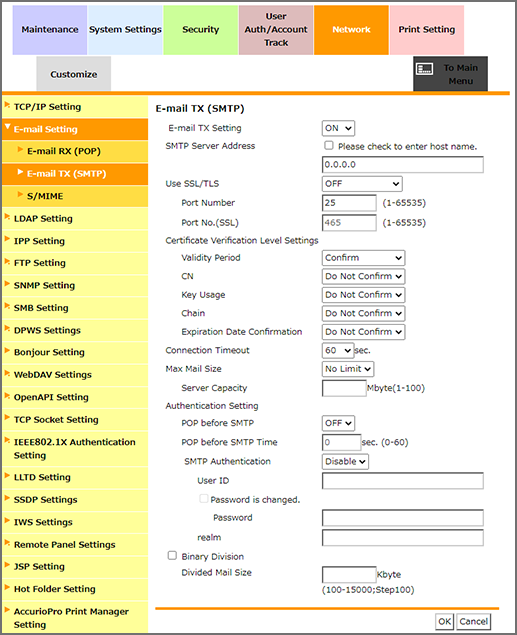This screenshot has width=517, height=635.
Task: Open Remote Panel Settings in sidebar
Action: (75, 545)
